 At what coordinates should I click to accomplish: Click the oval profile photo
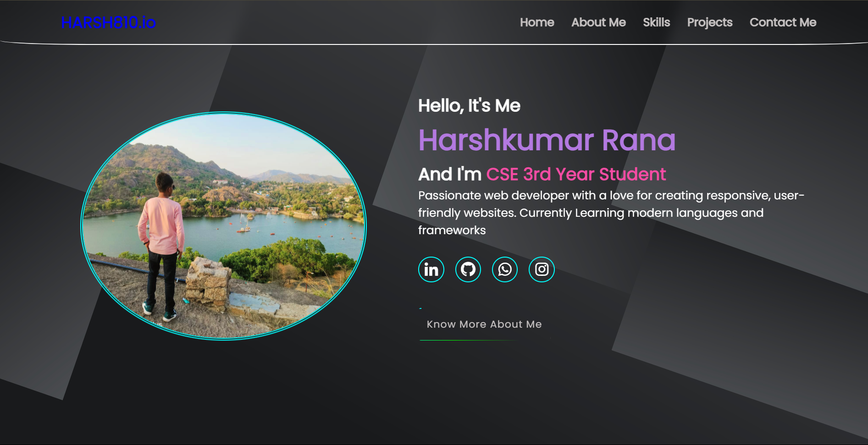point(223,226)
